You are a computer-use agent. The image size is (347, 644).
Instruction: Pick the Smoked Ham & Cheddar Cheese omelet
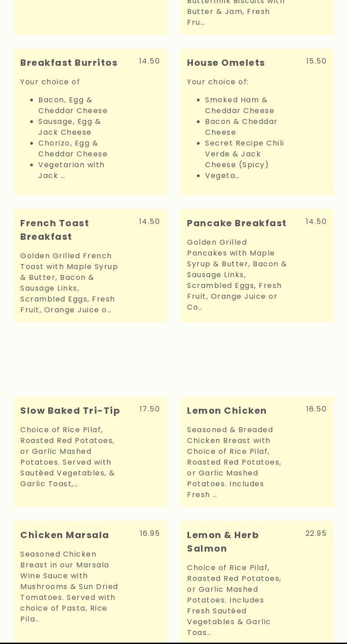pyautogui.click(x=239, y=105)
